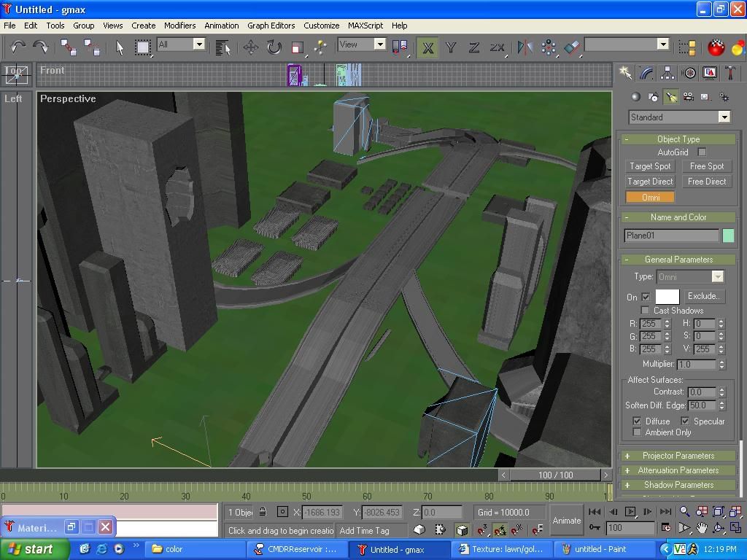
Task: Open the Graph Editors menu
Action: pyautogui.click(x=271, y=26)
